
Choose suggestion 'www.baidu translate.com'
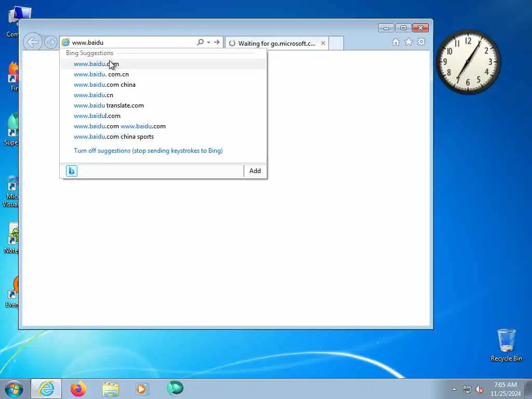(163, 105)
